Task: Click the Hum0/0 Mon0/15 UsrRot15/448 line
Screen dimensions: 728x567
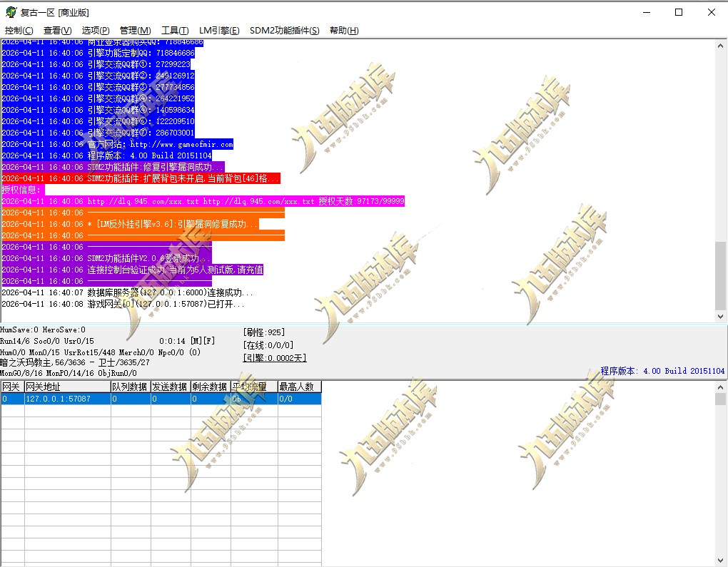Action: 101,352
